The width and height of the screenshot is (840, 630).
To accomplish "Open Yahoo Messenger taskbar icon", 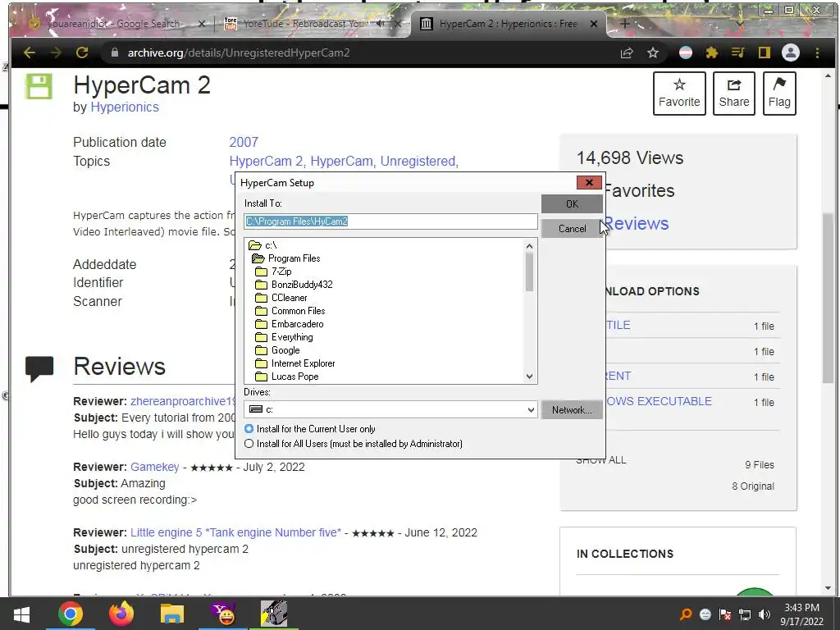I will [223, 614].
